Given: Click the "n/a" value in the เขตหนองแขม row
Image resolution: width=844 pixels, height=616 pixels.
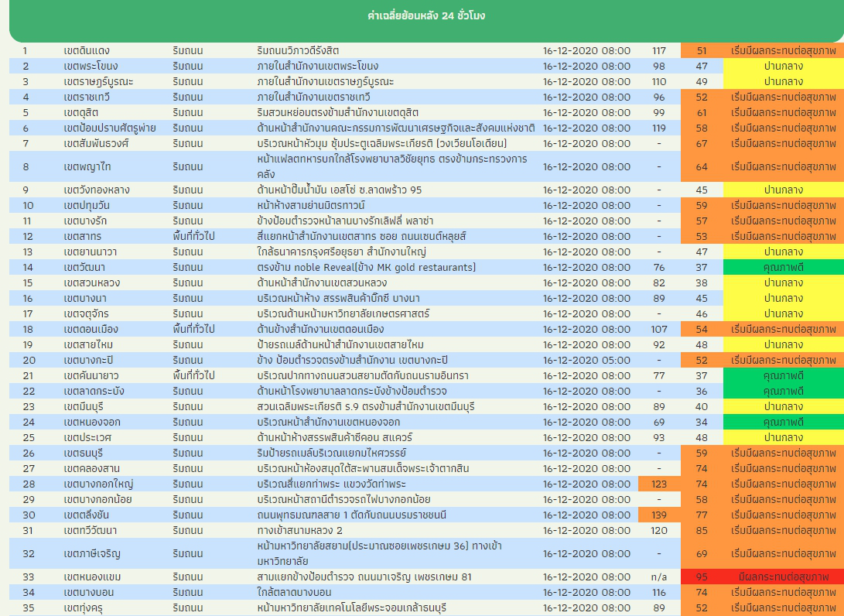Looking at the screenshot, I should [x=659, y=577].
